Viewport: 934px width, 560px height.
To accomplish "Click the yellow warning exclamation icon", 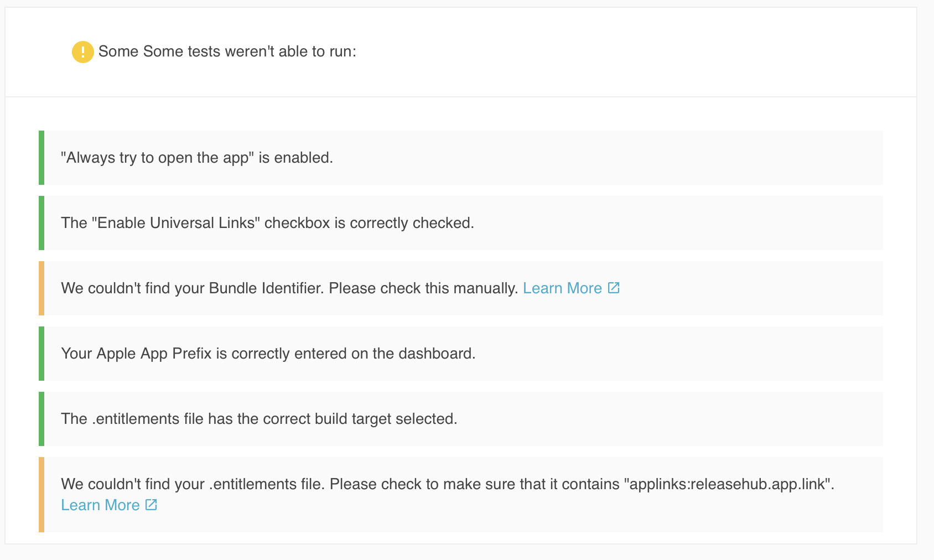I will [82, 52].
